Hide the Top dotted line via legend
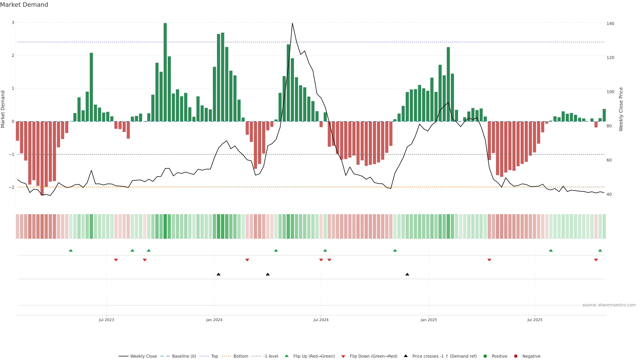 coord(214,356)
